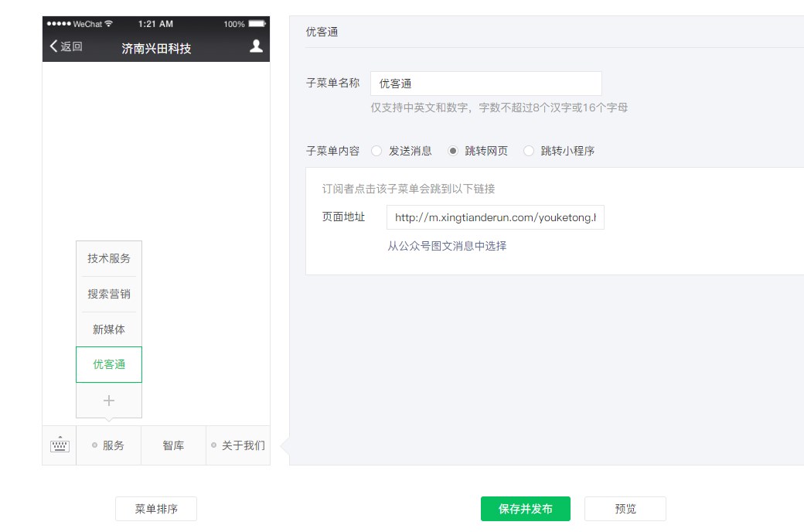
Task: Switch to keyboard input icon
Action: (x=60, y=445)
